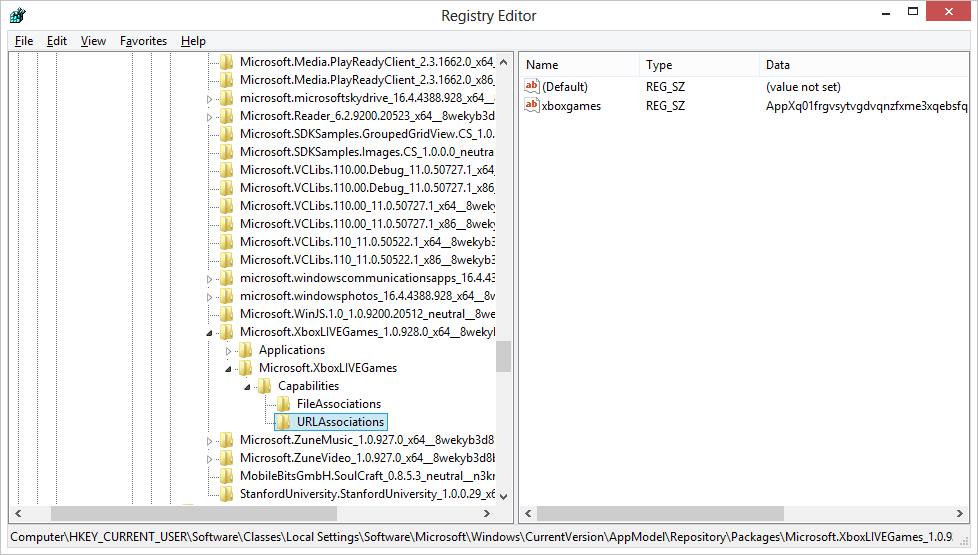Click folder icon of microsoft.windowsphotos key
The width and height of the screenshot is (978, 555).
pos(227,296)
